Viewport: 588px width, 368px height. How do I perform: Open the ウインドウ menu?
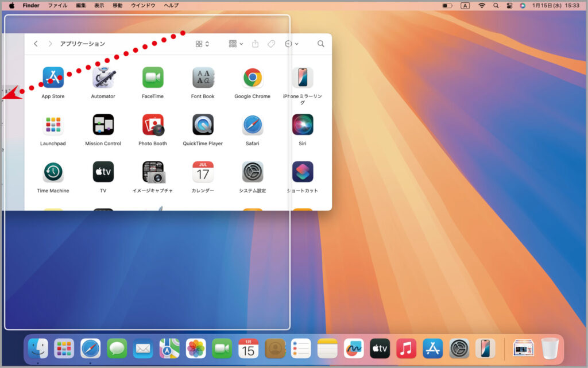pyautogui.click(x=143, y=6)
